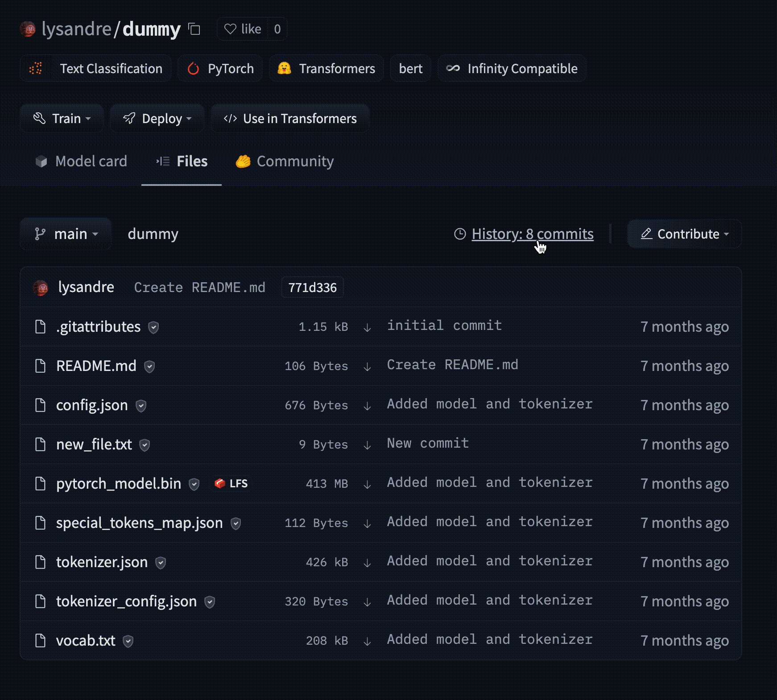Click the download arrow for pytorch_model.bin
Screen dimensions: 777x700
[x=367, y=484]
